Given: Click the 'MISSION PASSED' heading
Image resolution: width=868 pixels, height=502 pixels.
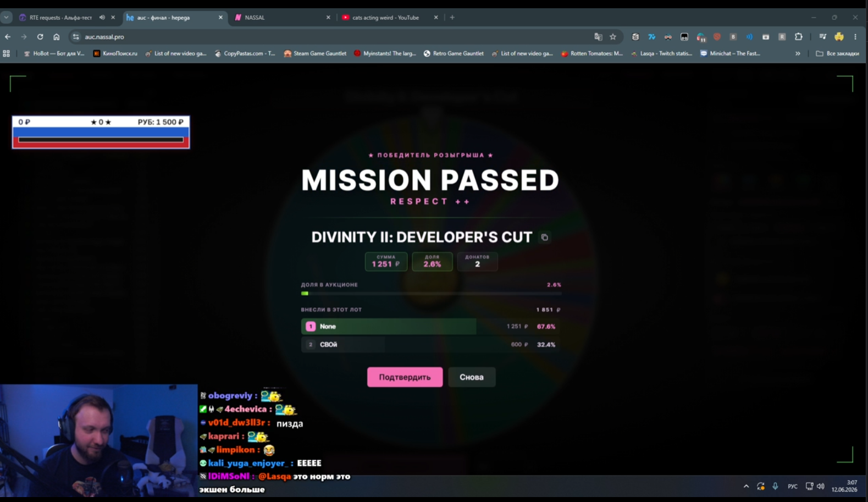Looking at the screenshot, I should tap(430, 180).
